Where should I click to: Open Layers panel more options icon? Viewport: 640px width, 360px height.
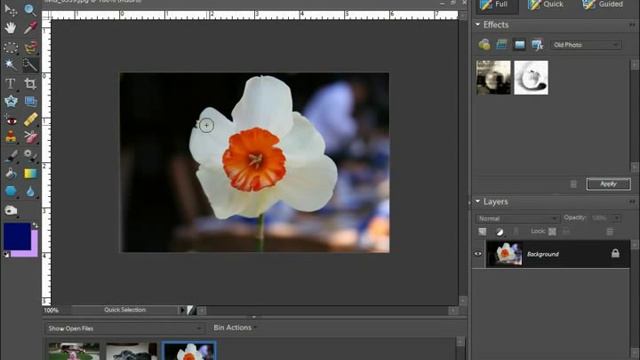(x=633, y=202)
